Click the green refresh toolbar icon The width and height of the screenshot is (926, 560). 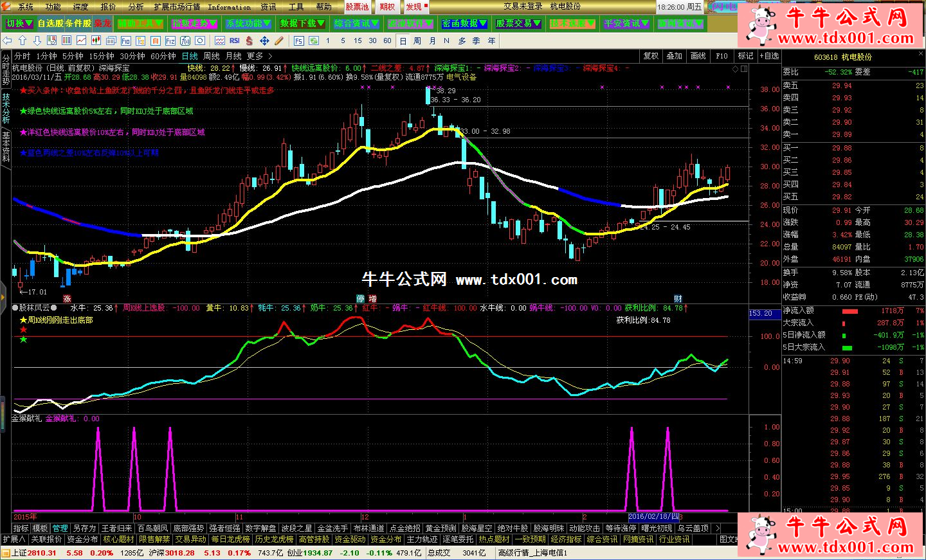tap(314, 41)
